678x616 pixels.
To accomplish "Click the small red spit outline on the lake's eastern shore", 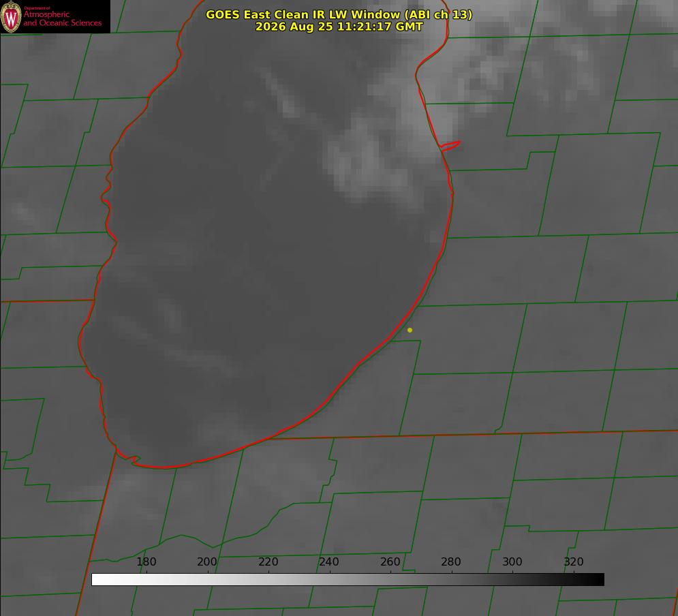I will [450, 146].
